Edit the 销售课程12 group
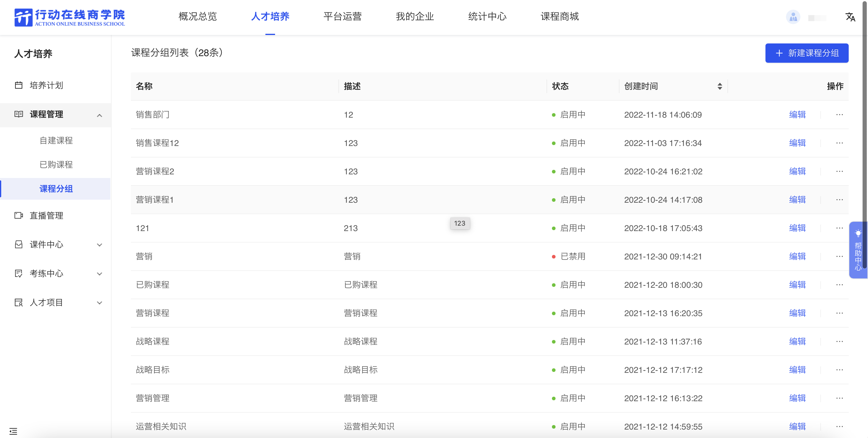Viewport: 868px width, 438px height. click(797, 143)
